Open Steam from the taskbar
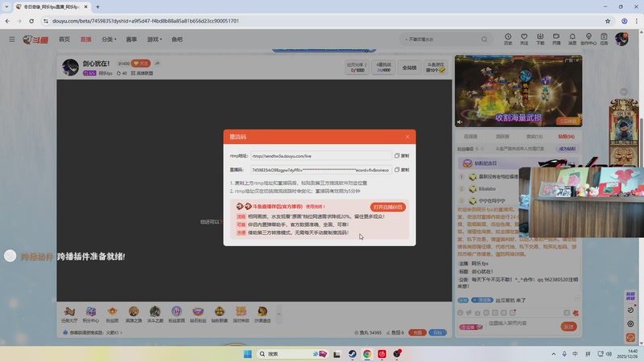The width and height of the screenshot is (644, 362). click(x=353, y=354)
